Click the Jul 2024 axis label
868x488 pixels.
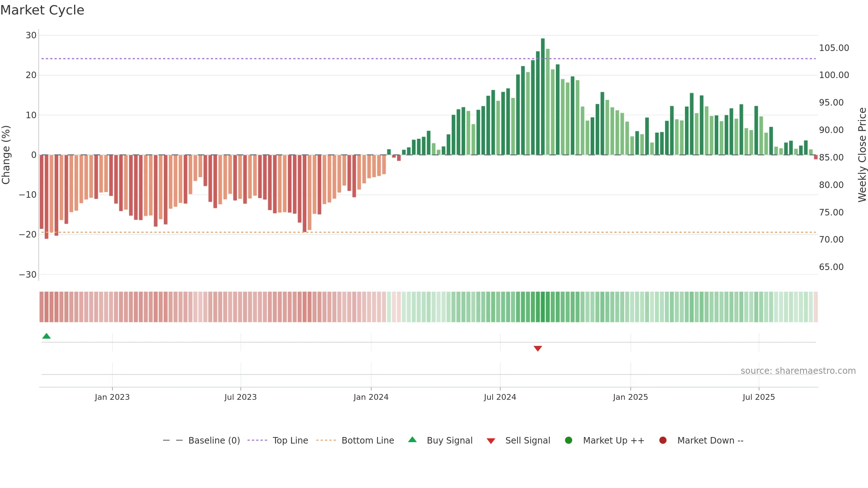tap(500, 397)
